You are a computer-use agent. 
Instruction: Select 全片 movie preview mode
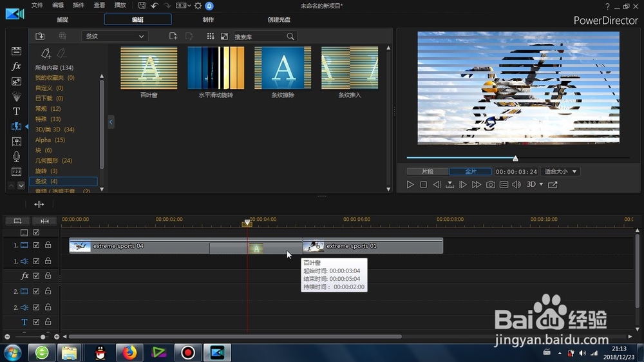[x=471, y=171]
